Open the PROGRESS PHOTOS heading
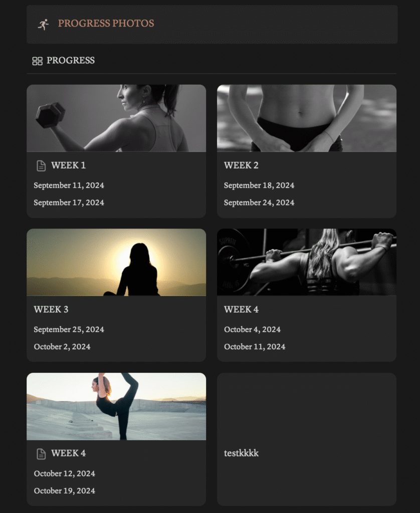The image size is (420, 513). pos(106,24)
